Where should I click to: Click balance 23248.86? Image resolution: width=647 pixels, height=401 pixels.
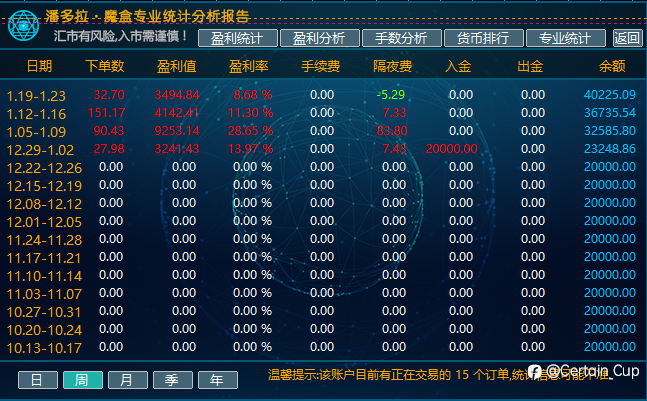point(610,149)
